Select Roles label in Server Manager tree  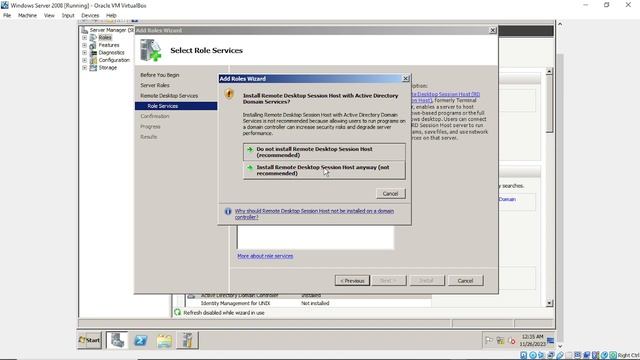coord(105,38)
